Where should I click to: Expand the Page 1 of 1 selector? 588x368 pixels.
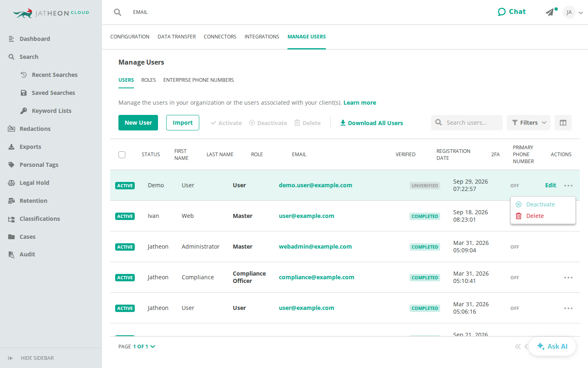point(144,346)
